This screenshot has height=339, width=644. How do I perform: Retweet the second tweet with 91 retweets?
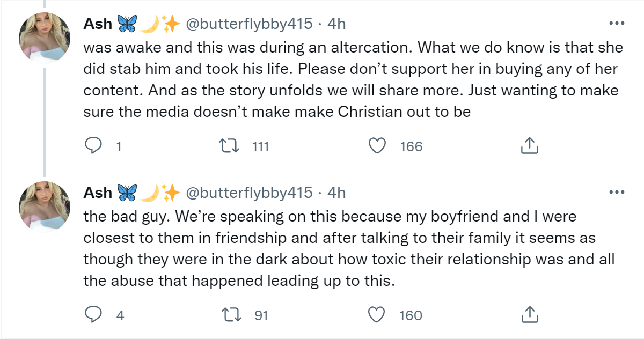click(230, 315)
